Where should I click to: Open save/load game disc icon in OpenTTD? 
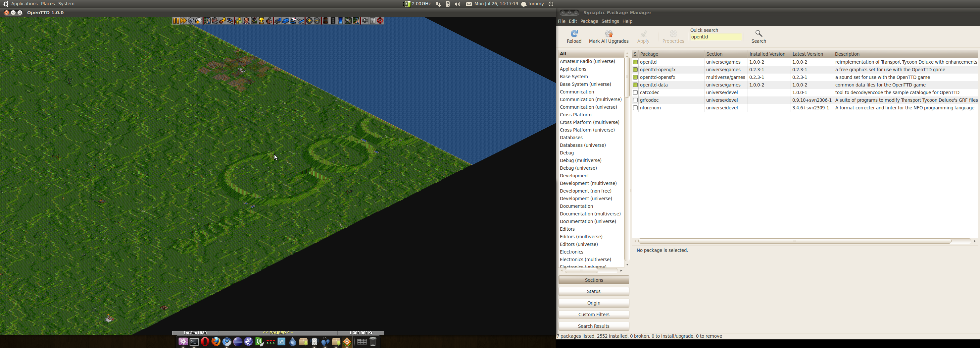(199, 21)
